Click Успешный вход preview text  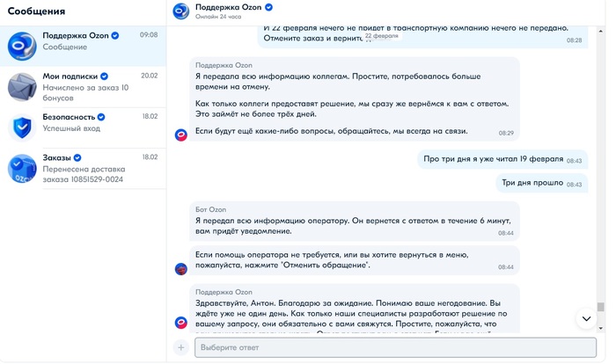[71, 128]
